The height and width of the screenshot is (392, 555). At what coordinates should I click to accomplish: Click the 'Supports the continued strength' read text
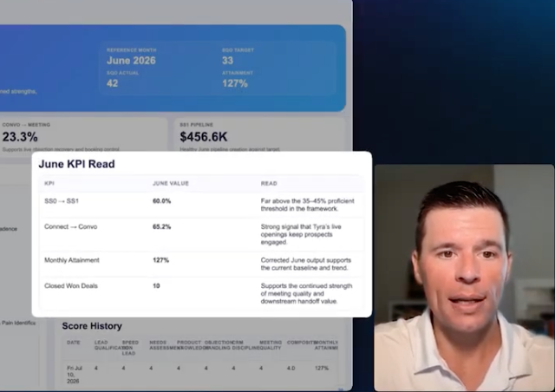tap(306, 293)
